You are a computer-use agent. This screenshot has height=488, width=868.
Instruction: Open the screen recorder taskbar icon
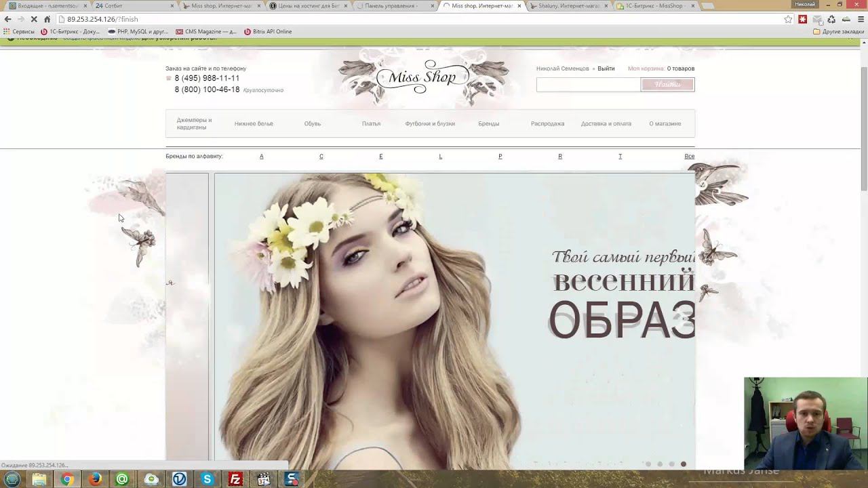[x=292, y=479]
